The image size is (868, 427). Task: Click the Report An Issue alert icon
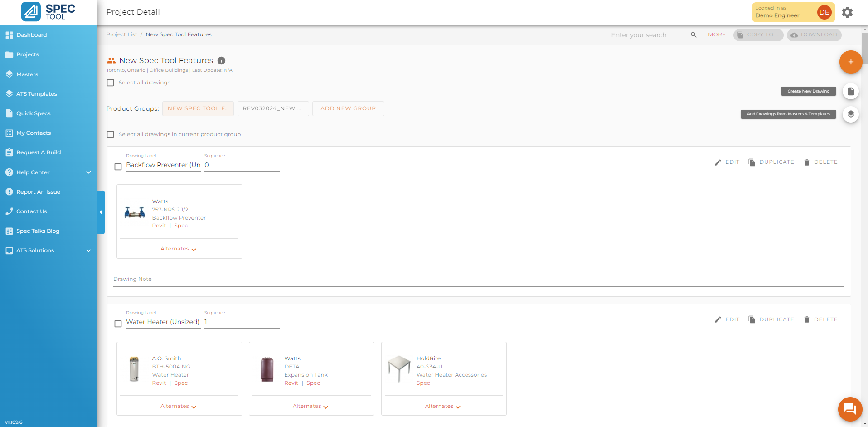pyautogui.click(x=9, y=191)
